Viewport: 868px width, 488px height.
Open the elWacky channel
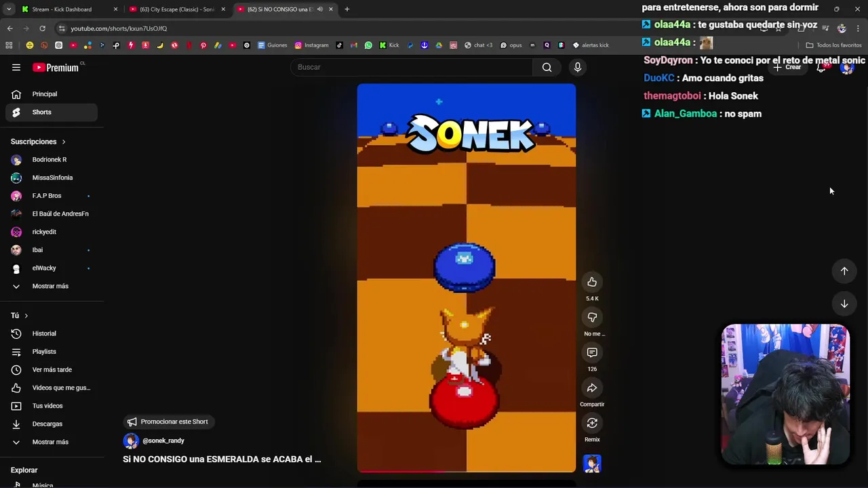[52, 268]
